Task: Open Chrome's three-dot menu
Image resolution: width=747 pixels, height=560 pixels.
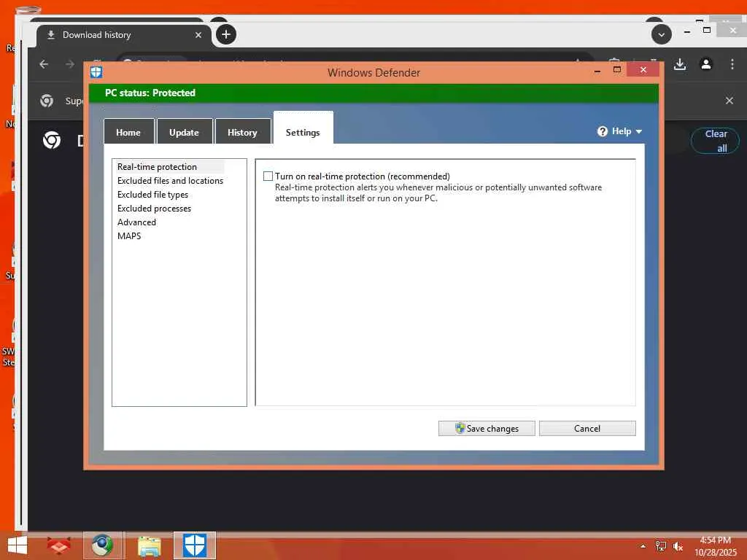Action: pyautogui.click(x=732, y=64)
